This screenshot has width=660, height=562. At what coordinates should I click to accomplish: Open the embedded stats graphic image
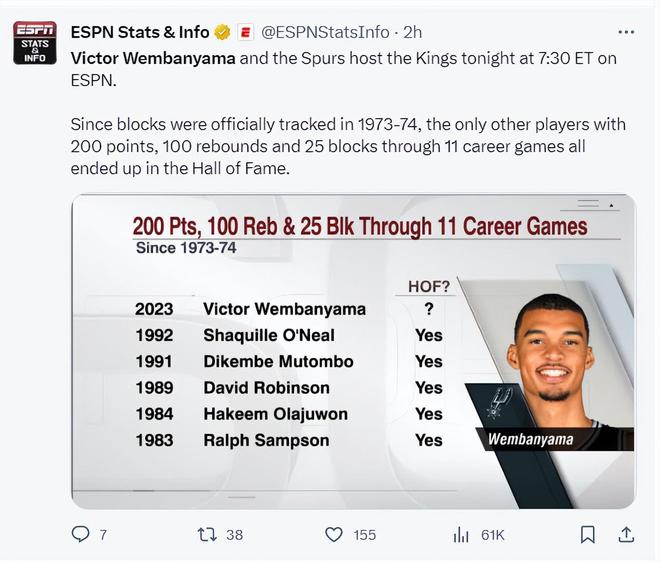(x=352, y=350)
